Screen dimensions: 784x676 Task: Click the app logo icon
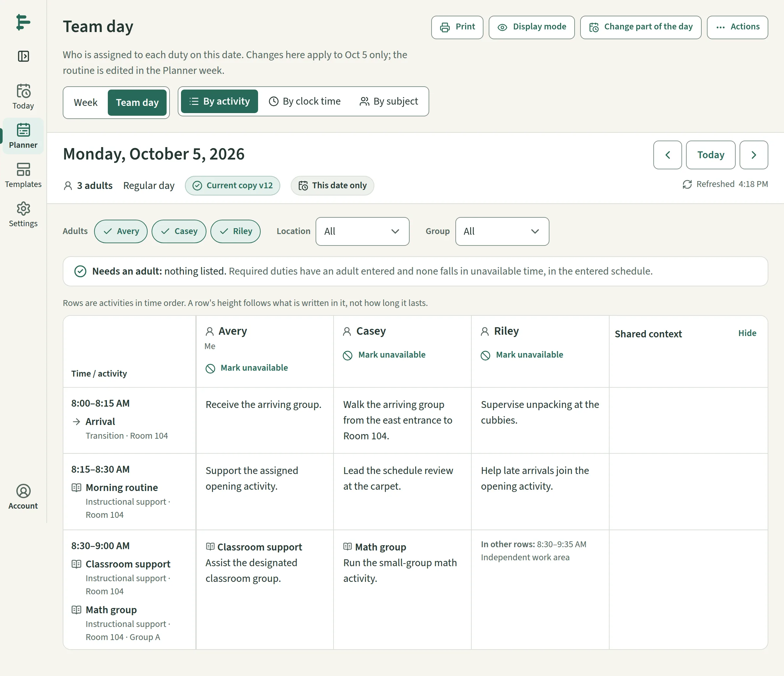point(23,22)
